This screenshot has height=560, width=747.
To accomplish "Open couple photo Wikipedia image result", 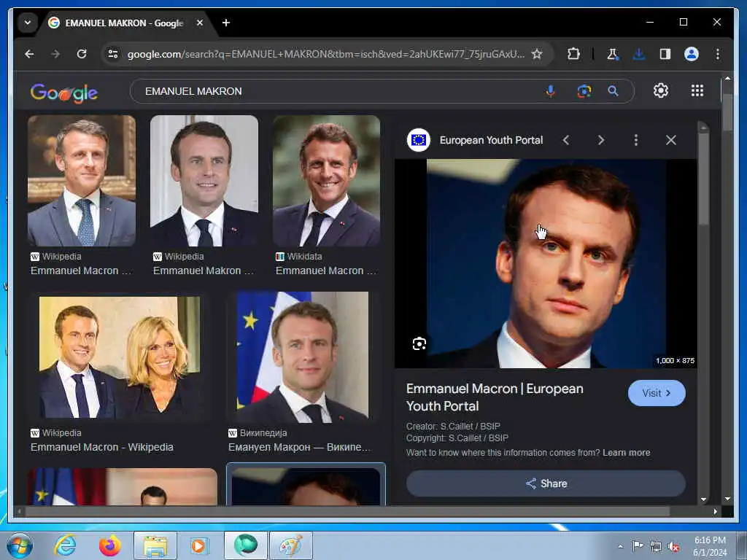I will point(120,357).
